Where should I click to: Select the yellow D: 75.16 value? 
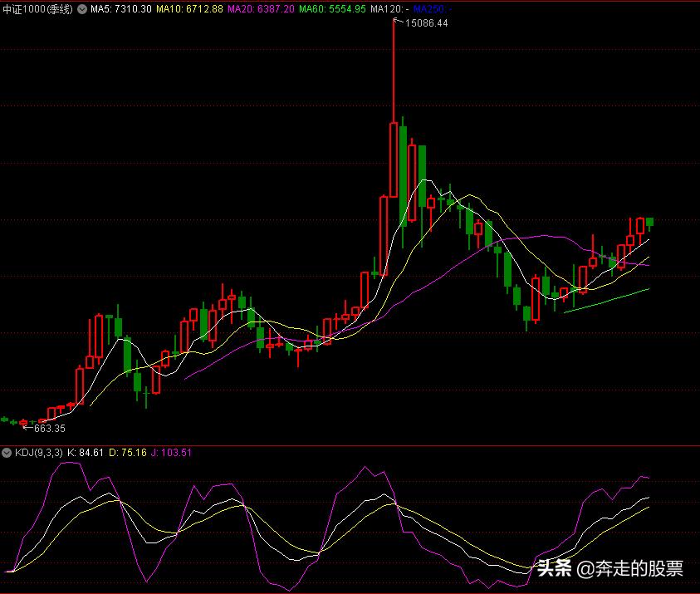(128, 453)
